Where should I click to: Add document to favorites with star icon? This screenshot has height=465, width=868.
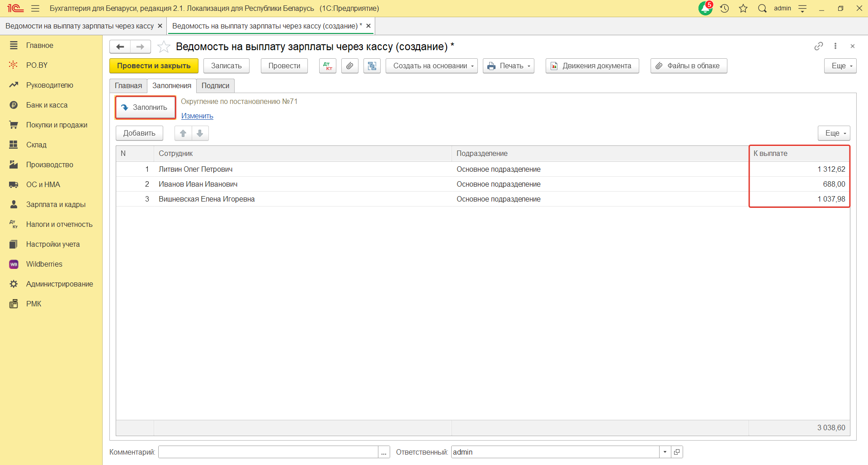point(164,47)
